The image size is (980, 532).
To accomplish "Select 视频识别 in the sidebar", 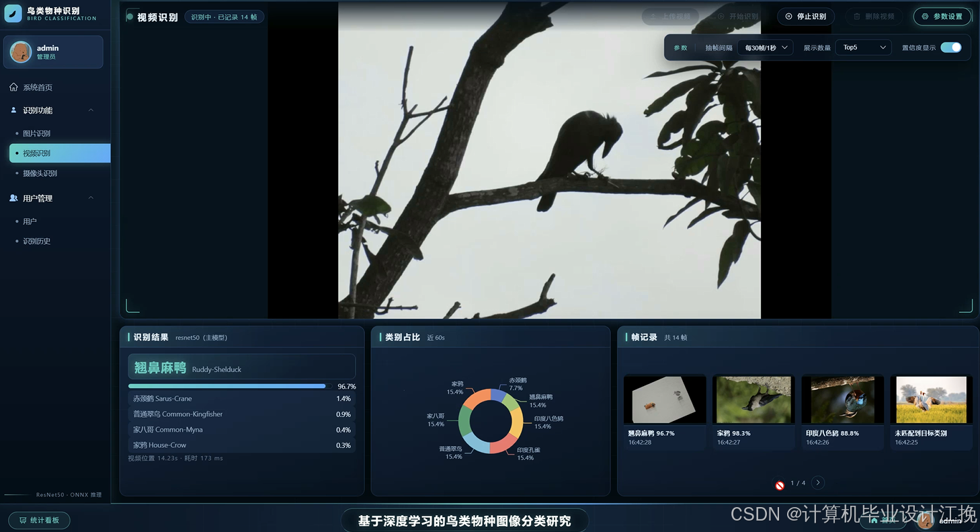I will tap(60, 153).
